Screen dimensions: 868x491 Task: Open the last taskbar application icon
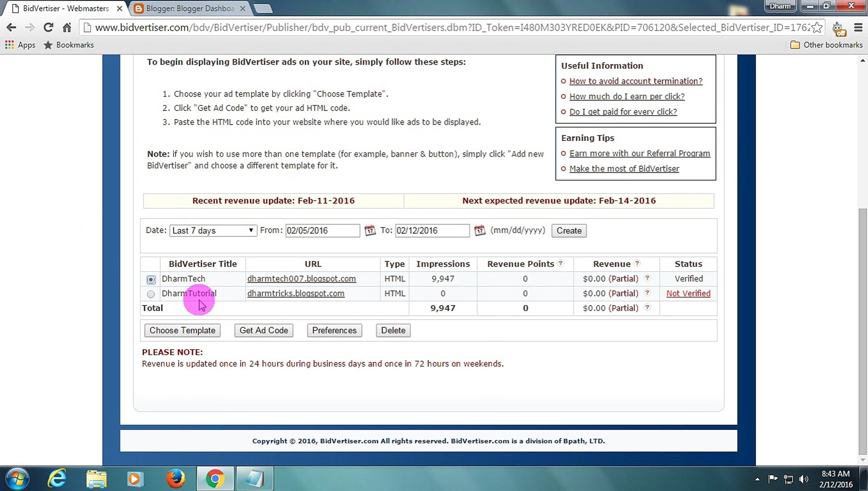click(x=254, y=479)
